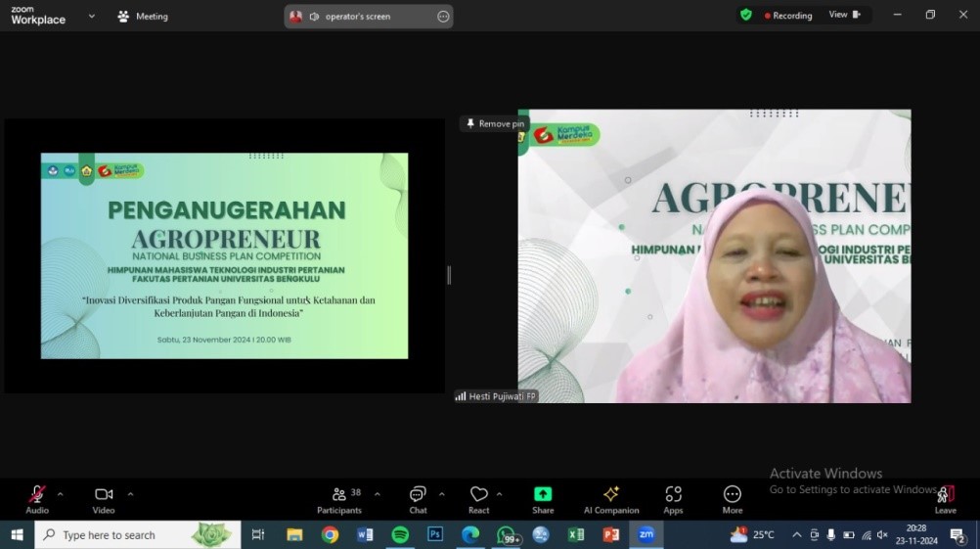
Task: Open the weather widget showing 25°C
Action: pos(752,534)
